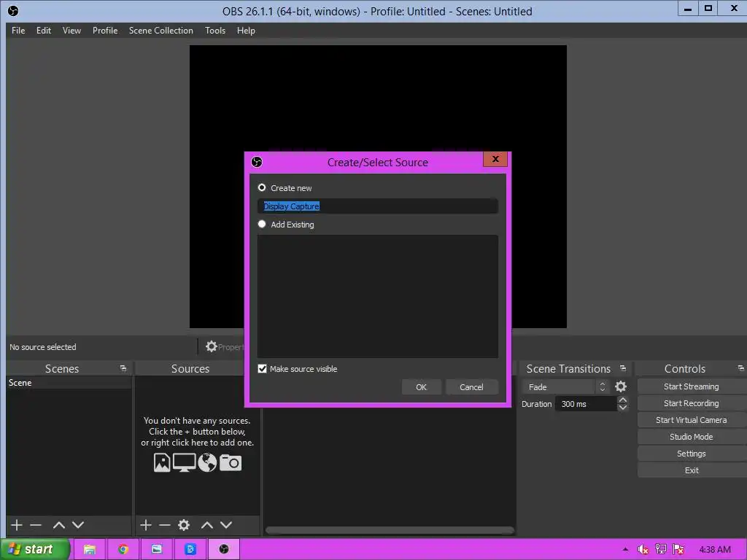Open the Fade transition dropdown
The image size is (747, 560).
point(565,386)
